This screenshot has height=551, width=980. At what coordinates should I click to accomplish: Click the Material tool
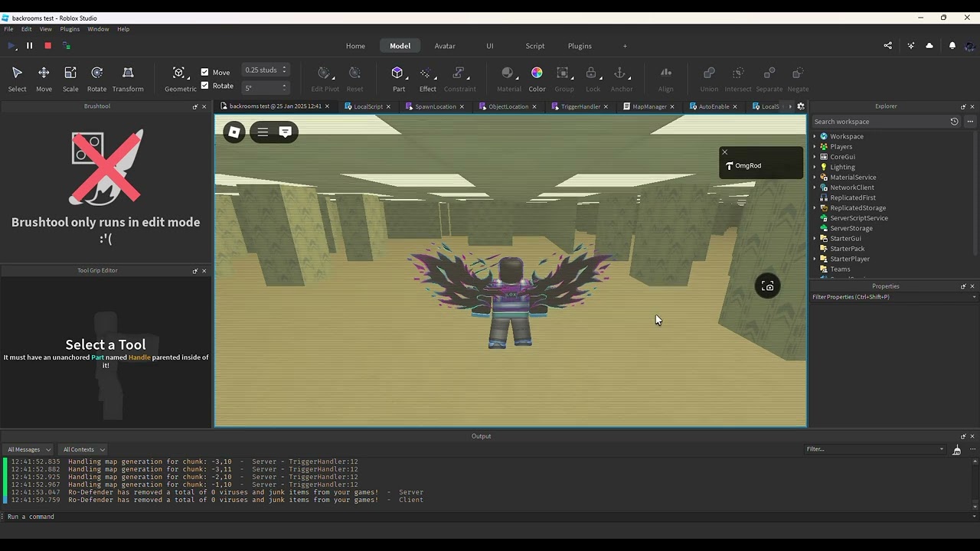[x=508, y=79]
